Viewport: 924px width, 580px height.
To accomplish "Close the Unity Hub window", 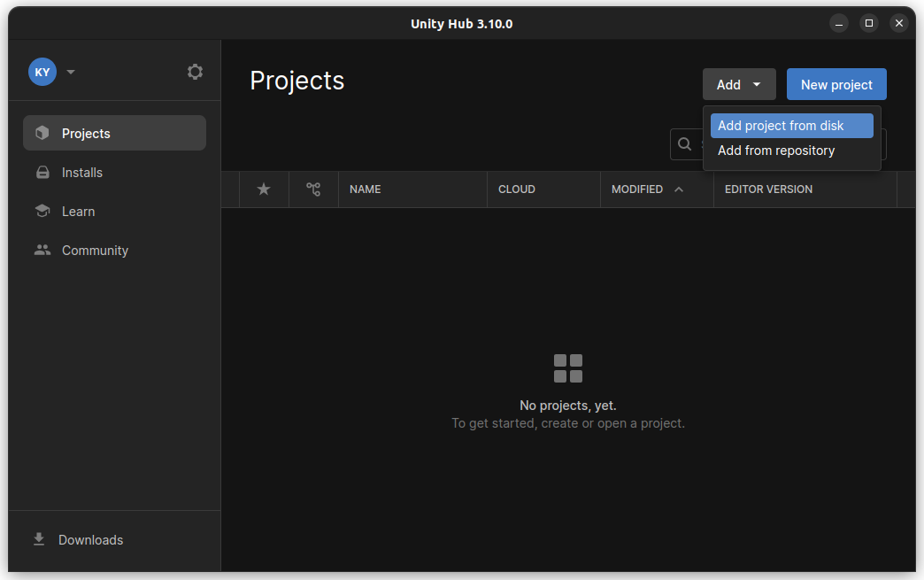I will (x=898, y=24).
